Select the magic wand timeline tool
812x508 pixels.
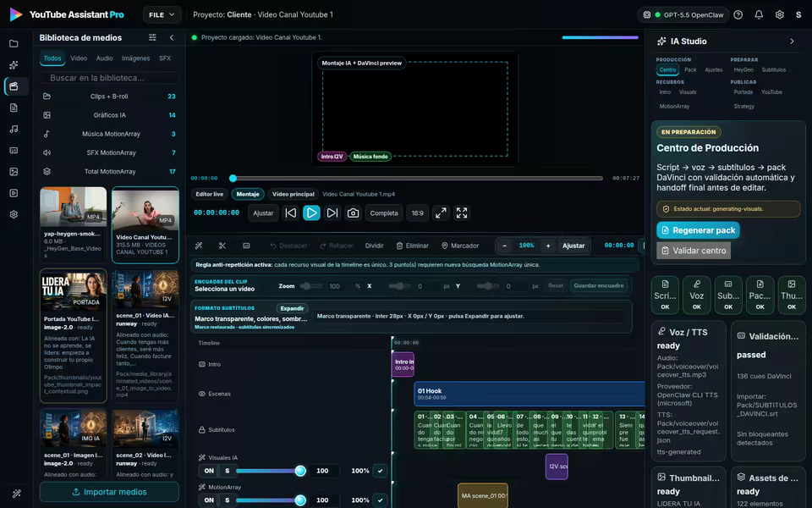[198, 246]
